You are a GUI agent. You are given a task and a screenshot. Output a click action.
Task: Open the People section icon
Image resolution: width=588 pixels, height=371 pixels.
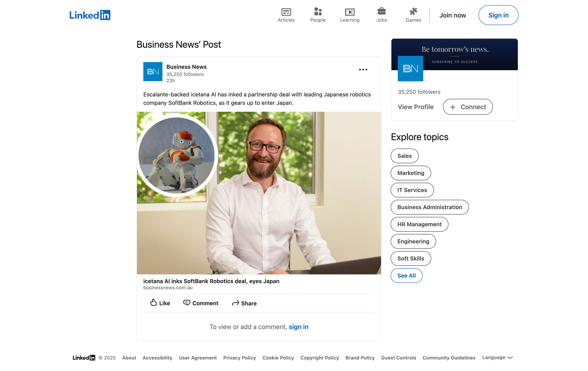[x=318, y=12]
